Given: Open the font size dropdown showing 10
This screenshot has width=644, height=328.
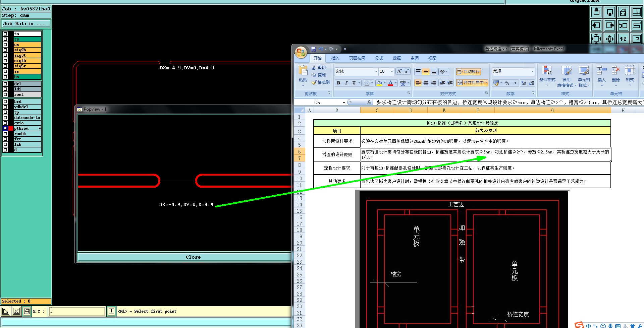Looking at the screenshot, I should pos(392,71).
